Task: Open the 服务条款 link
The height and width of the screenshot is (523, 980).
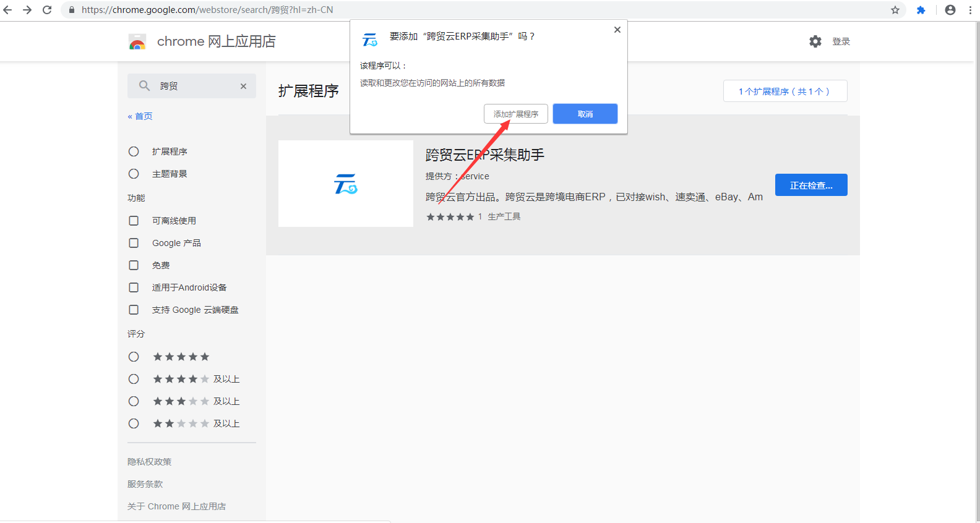Action: coord(145,484)
